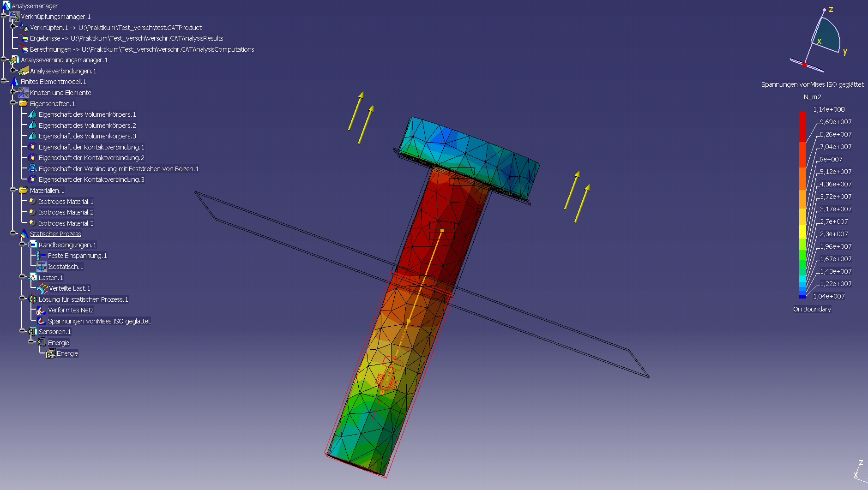868x490 pixels.
Task: Select the Verknüpfen.1 link icon
Action: pyautogui.click(x=24, y=28)
